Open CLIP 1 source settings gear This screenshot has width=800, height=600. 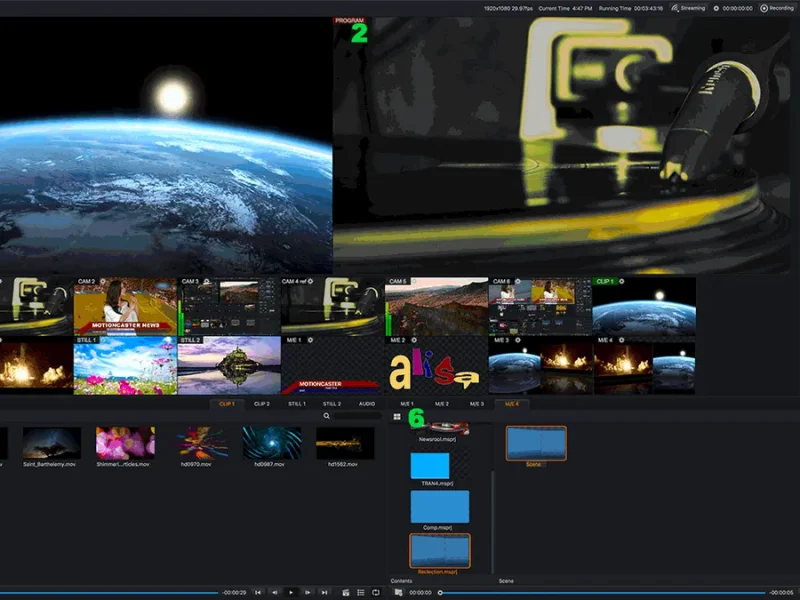621,282
